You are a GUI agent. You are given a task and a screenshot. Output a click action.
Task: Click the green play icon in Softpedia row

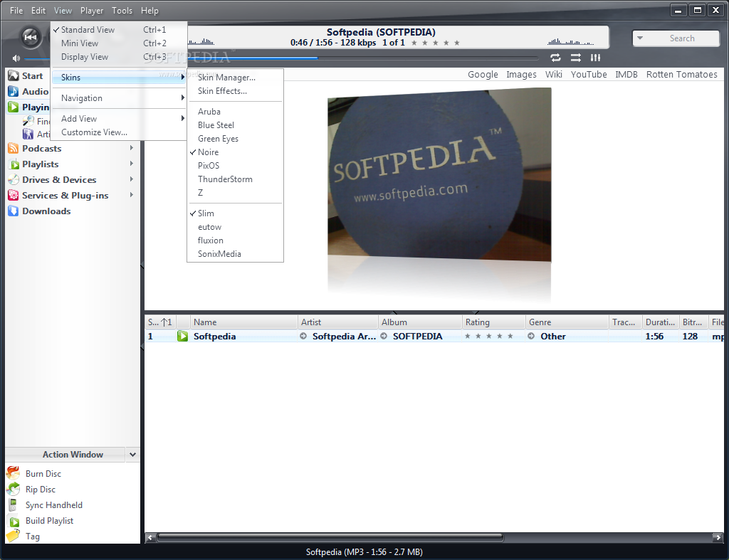(182, 336)
